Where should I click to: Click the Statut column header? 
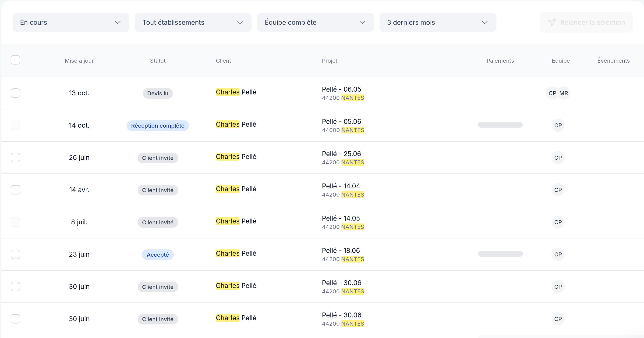[158, 61]
